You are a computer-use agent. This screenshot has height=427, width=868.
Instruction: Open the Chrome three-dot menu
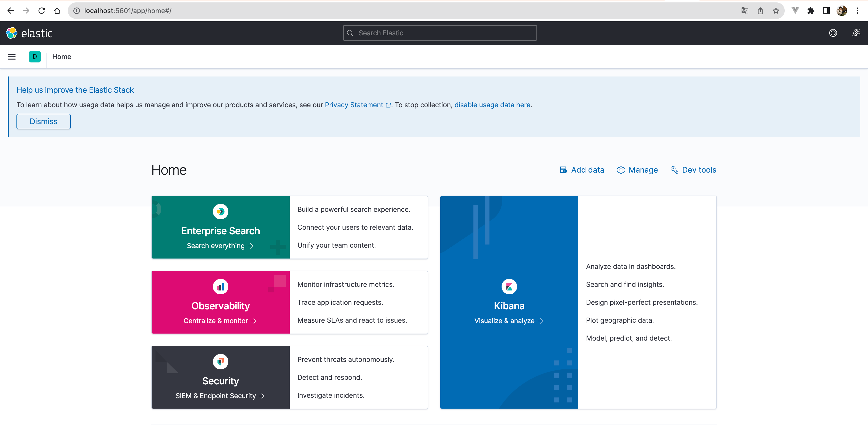pyautogui.click(x=857, y=11)
